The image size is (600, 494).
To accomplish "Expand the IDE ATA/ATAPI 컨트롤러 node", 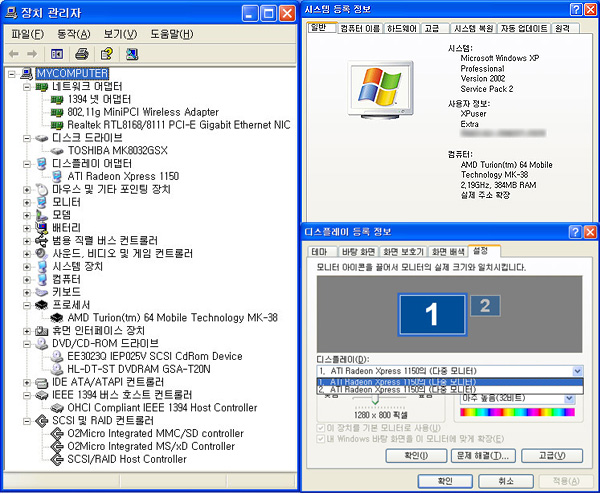I will pos(27,382).
